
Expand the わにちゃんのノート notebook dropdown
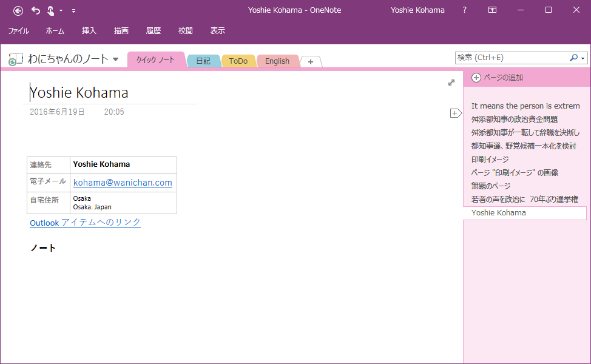point(116,59)
